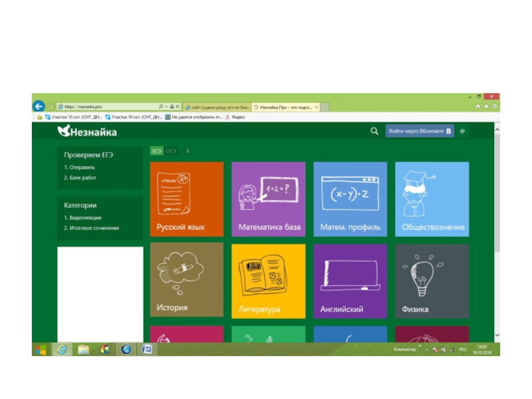Open the browser Favorites star icon
Screen dimensions: 532x399
pyautogui.click(x=486, y=106)
